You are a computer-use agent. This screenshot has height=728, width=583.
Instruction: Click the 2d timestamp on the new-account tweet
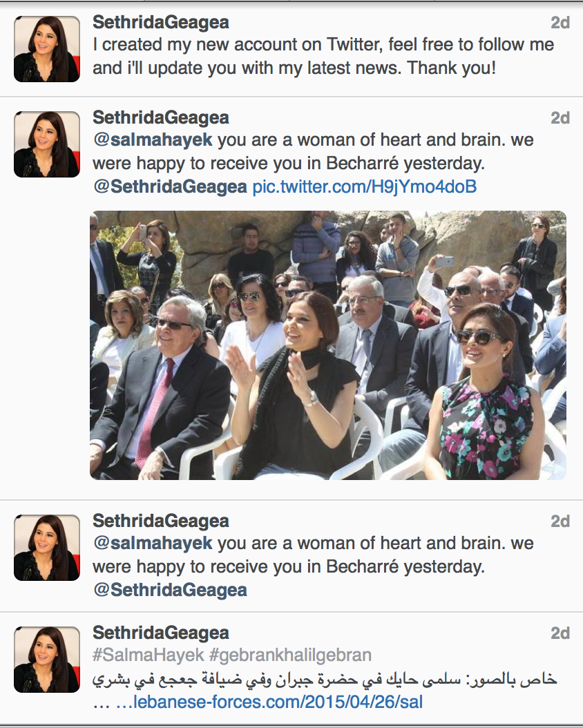point(560,22)
